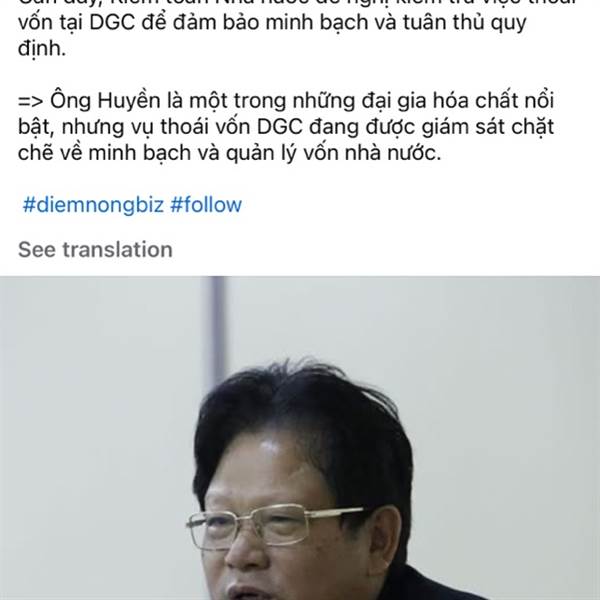
Task: Click the vertical gray bar behind the man
Action: tap(217, 329)
